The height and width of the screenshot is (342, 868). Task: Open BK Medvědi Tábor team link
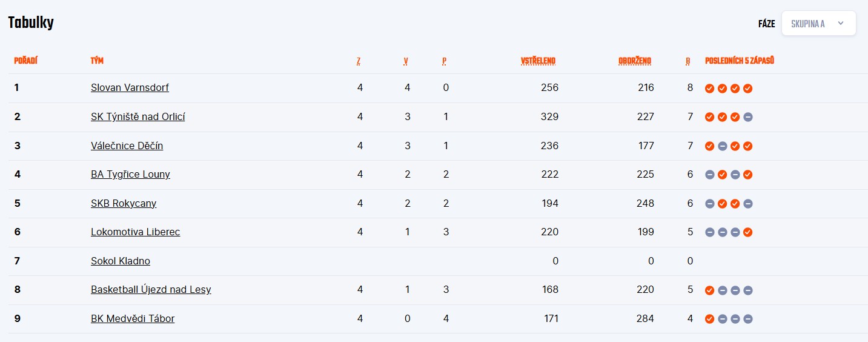pos(132,318)
